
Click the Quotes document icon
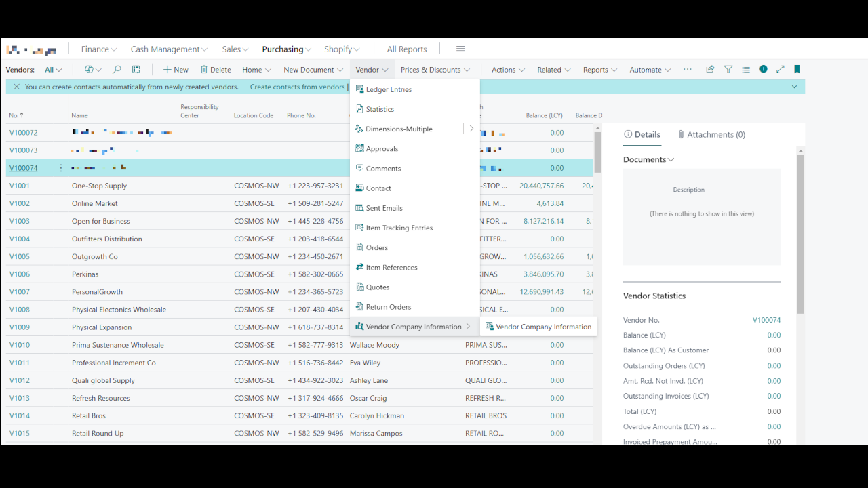(x=359, y=287)
